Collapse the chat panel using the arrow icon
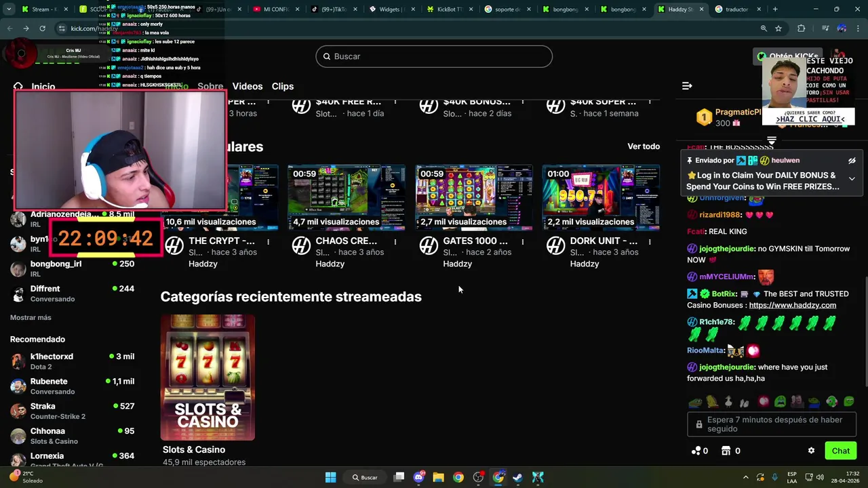 tap(687, 86)
